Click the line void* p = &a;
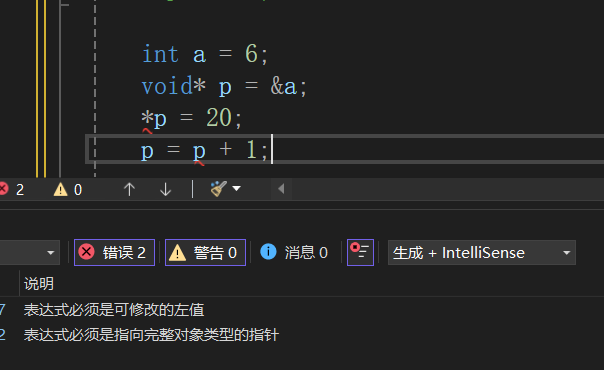 coord(224,86)
